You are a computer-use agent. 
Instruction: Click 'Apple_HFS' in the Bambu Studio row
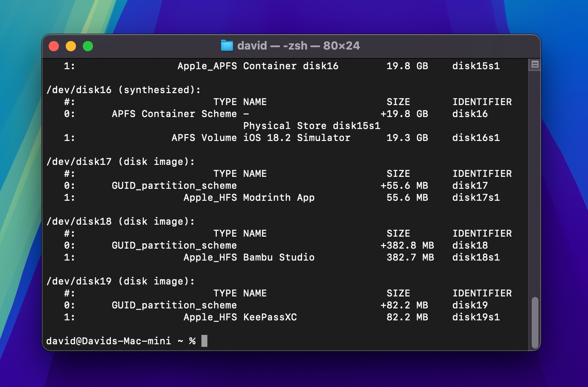(210, 257)
